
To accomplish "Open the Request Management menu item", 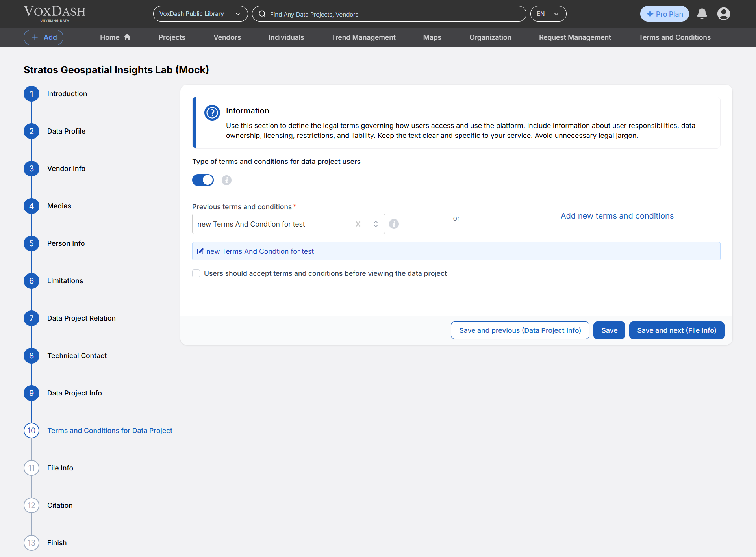I will pyautogui.click(x=574, y=37).
